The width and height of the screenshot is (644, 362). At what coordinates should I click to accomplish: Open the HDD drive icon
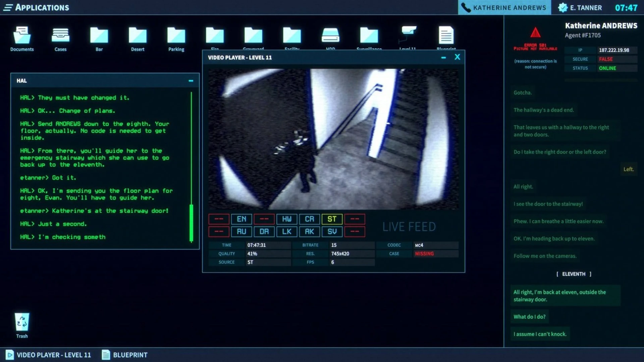coord(330,35)
